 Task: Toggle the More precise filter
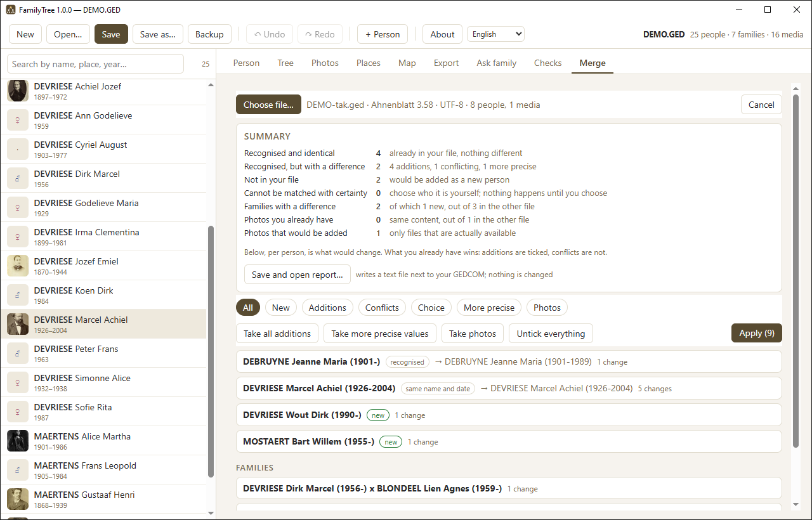pos(489,308)
